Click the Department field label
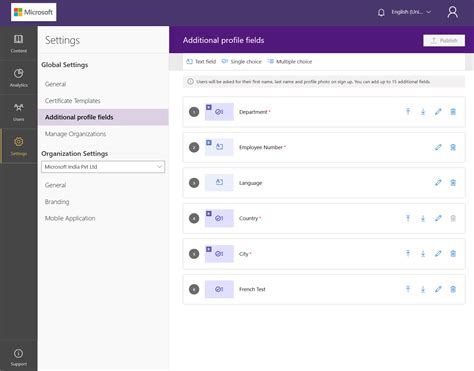 point(253,112)
